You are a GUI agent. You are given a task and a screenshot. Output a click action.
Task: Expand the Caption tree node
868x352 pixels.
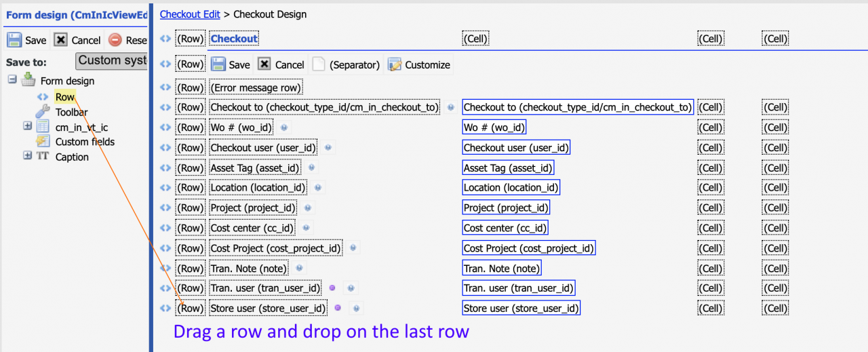coord(27,156)
